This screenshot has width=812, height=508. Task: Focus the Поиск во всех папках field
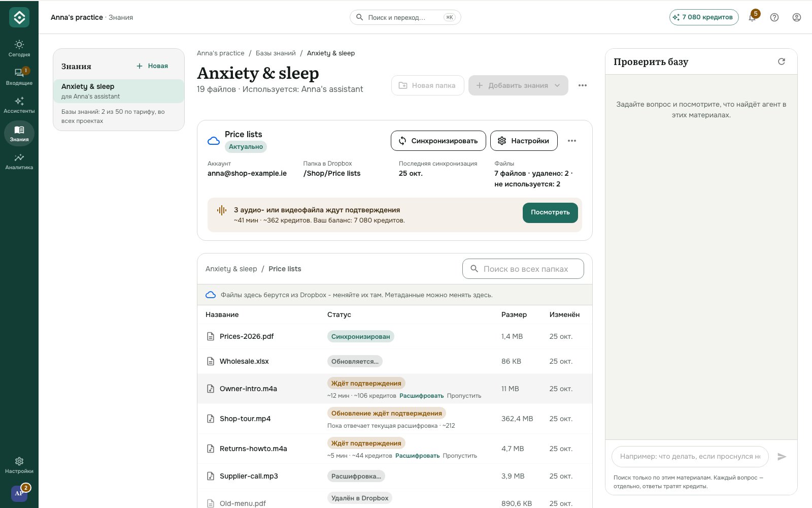point(523,269)
